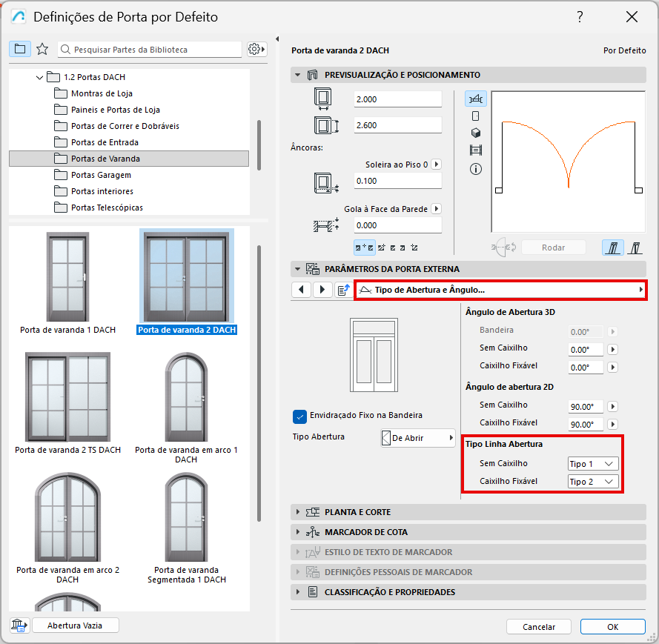The height and width of the screenshot is (644, 659).
Task: Open library settings gear menu
Action: 256,49
